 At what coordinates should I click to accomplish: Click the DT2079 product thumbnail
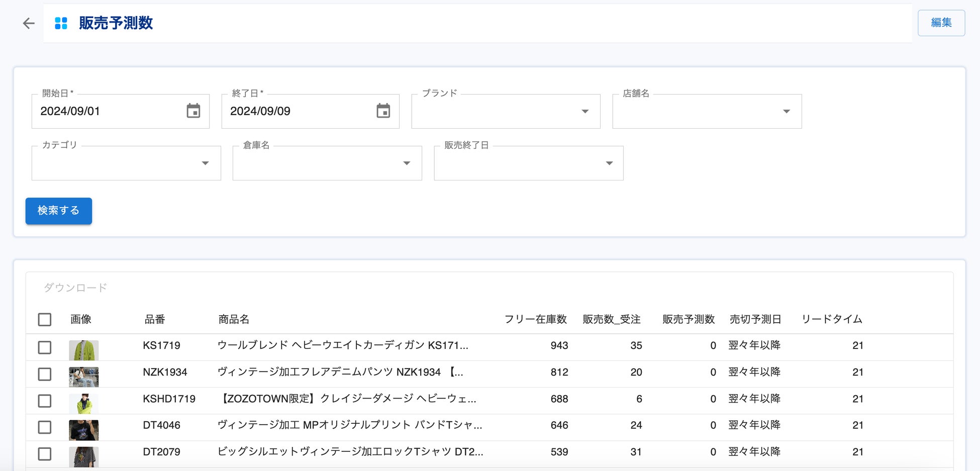tap(83, 456)
